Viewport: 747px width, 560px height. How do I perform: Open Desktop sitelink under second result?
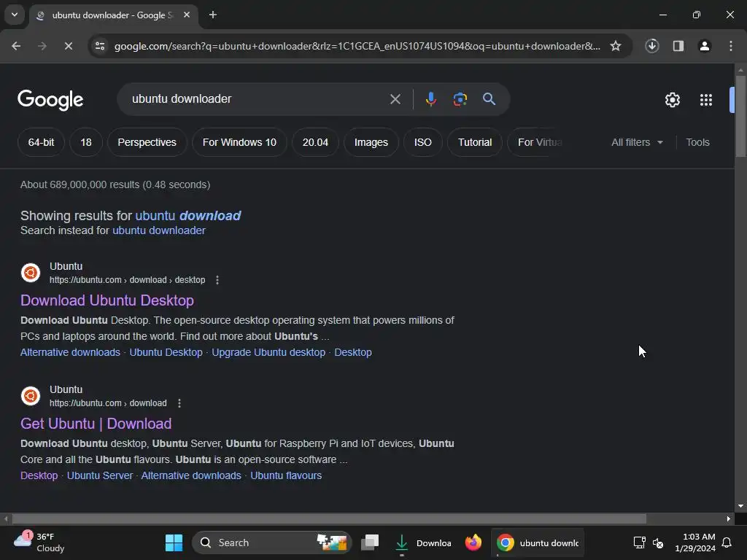click(39, 475)
